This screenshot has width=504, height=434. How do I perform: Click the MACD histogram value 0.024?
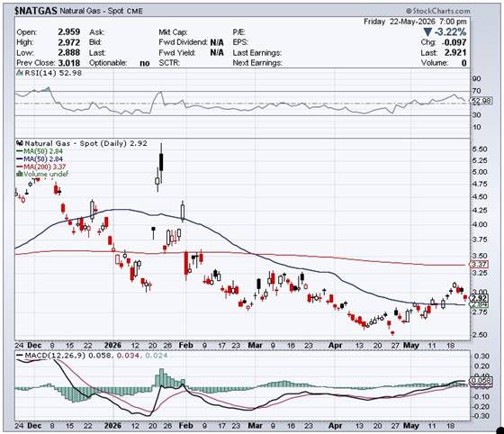click(157, 356)
